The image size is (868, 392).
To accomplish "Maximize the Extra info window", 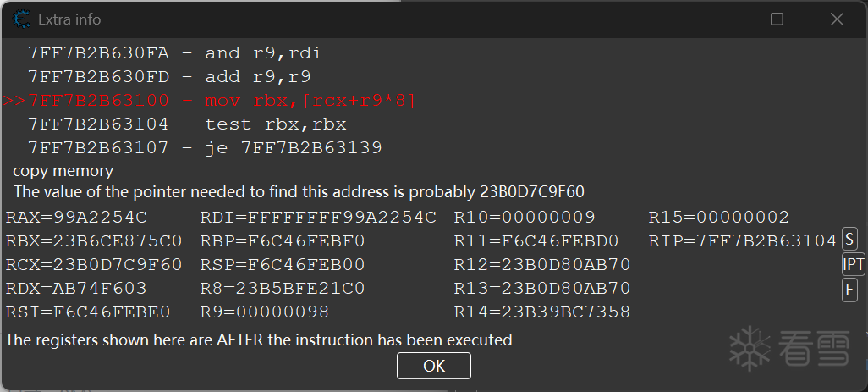I will tap(777, 19).
